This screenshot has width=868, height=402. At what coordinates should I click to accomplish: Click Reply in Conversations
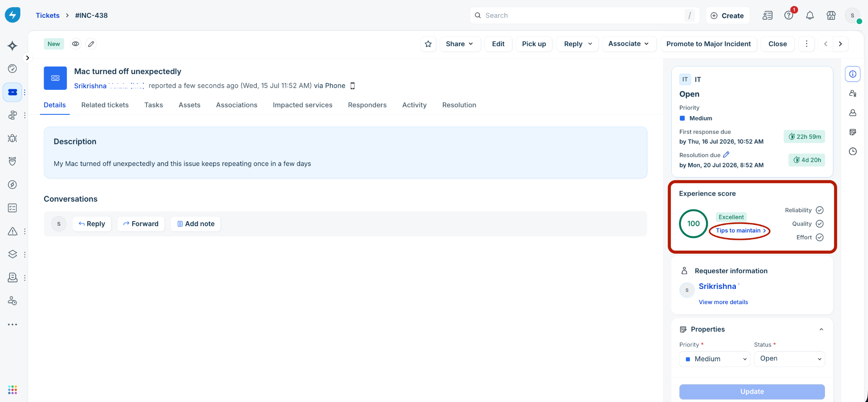pyautogui.click(x=92, y=224)
